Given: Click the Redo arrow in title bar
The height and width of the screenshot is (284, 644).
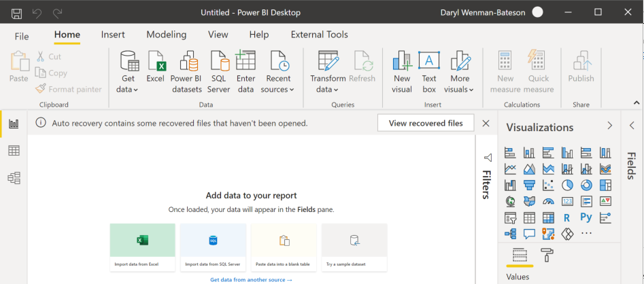Looking at the screenshot, I should pos(57,14).
